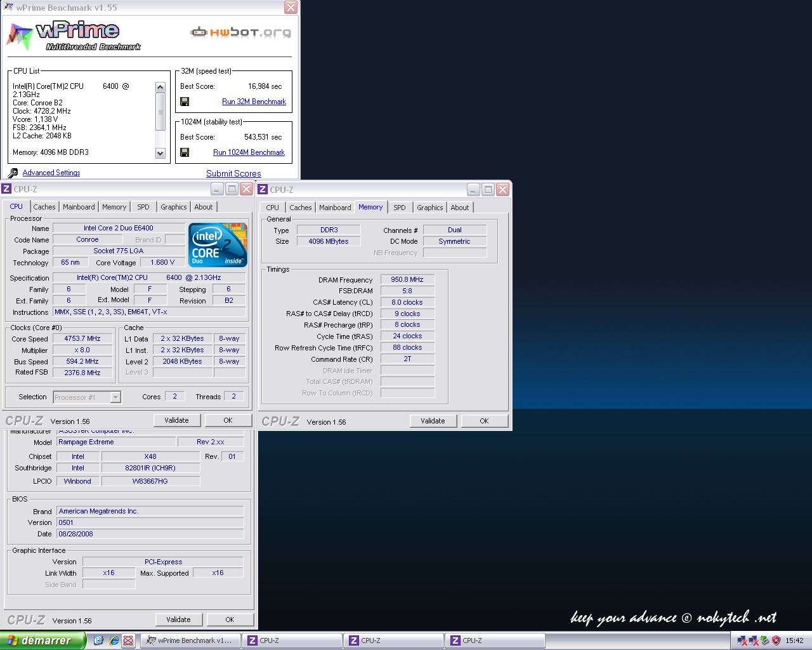Click the wPrime Multithreaded Benchmark logo
Screen dimensions: 812x650
point(73,36)
